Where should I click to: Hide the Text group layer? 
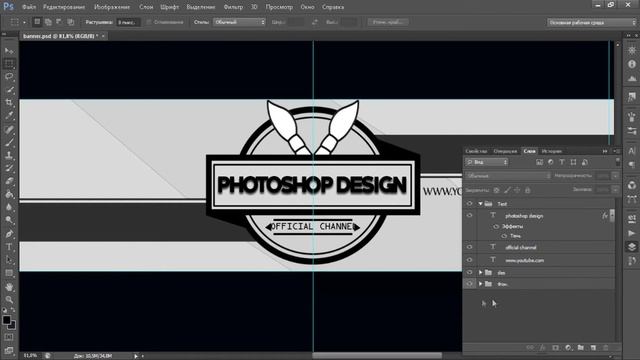click(x=469, y=204)
